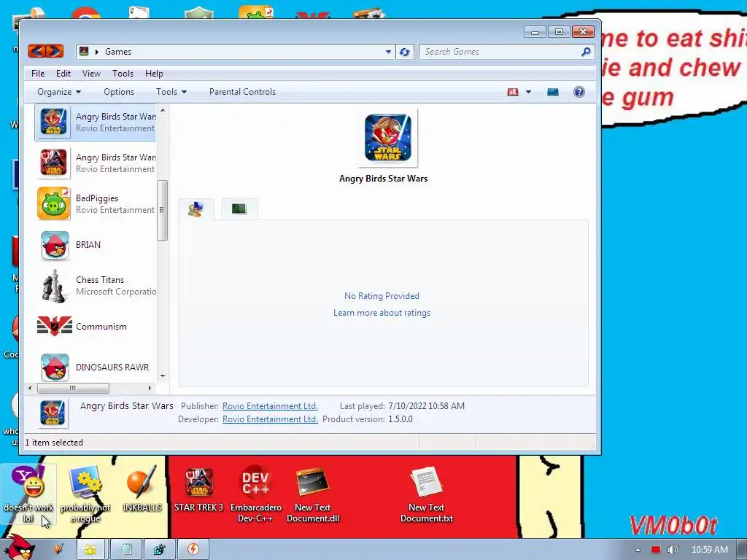Click the details pane Angry Birds icon
The width and height of the screenshot is (747, 560).
point(53,413)
